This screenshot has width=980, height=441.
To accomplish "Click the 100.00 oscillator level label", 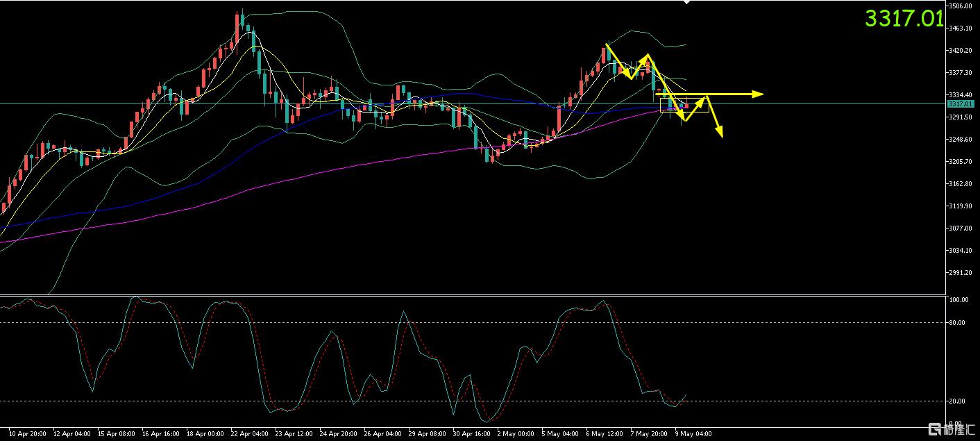I will [959, 300].
